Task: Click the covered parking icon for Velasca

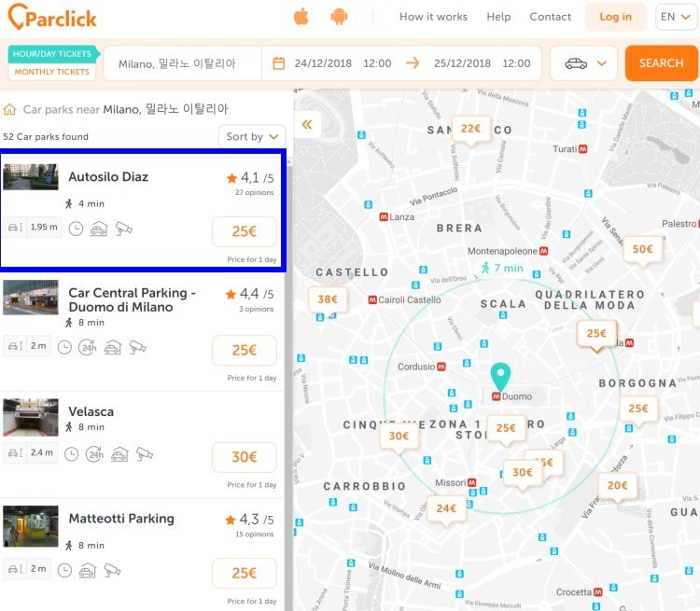Action: (x=119, y=454)
